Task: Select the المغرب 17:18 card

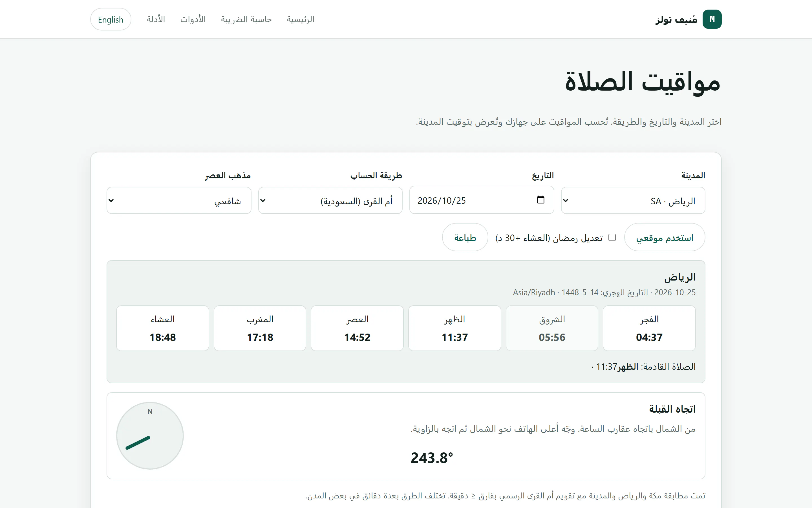Action: [x=260, y=328]
